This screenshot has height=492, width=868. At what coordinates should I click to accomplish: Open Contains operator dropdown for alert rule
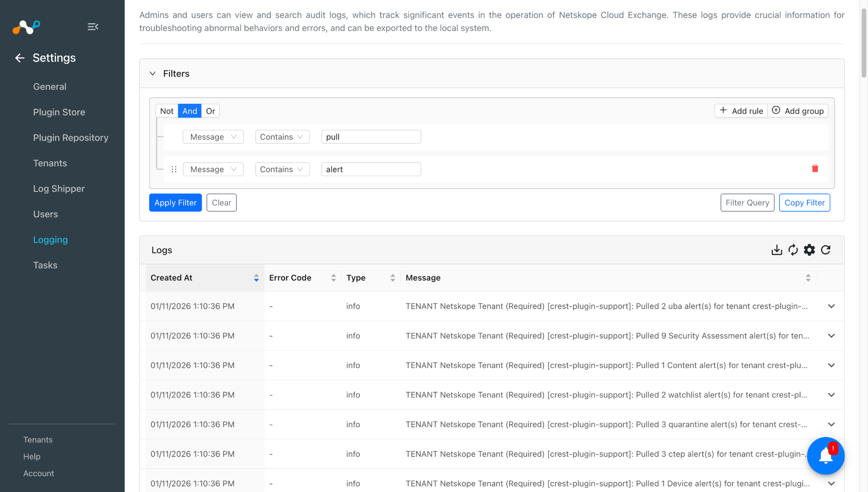(x=282, y=169)
